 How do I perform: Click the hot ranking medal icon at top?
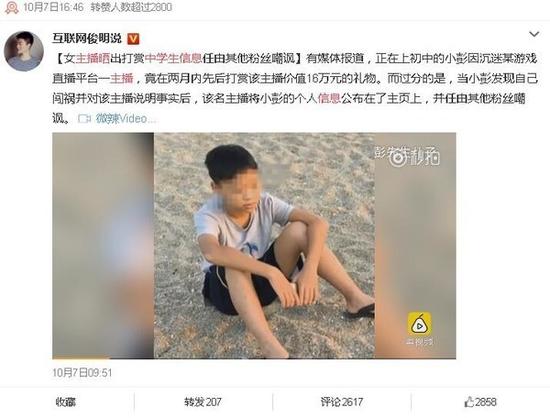point(12,7)
